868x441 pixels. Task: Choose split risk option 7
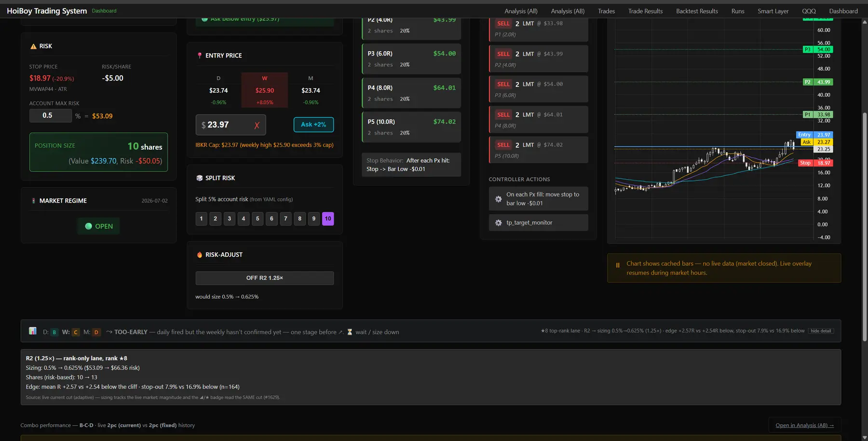[285, 219]
